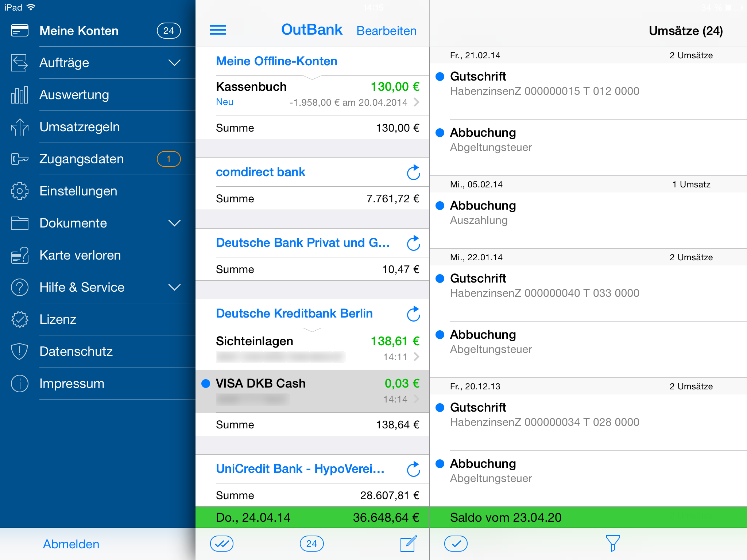Expand the Aufträge submenu
The height and width of the screenshot is (560, 747).
(174, 63)
